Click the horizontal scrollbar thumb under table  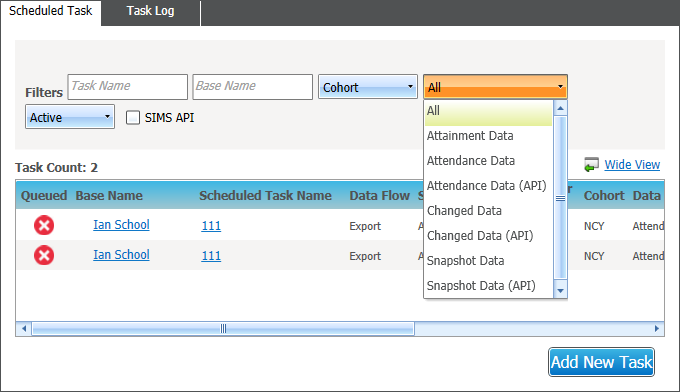pos(223,329)
